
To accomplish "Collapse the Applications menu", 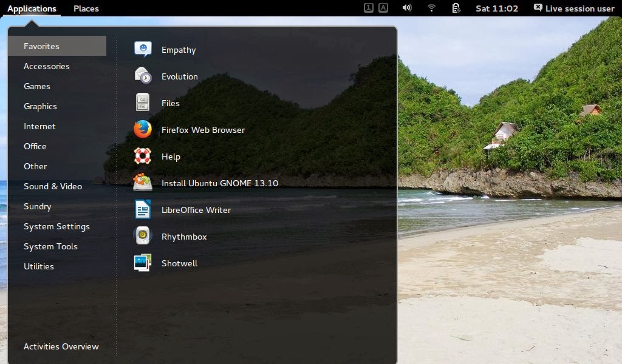I will [x=32, y=8].
